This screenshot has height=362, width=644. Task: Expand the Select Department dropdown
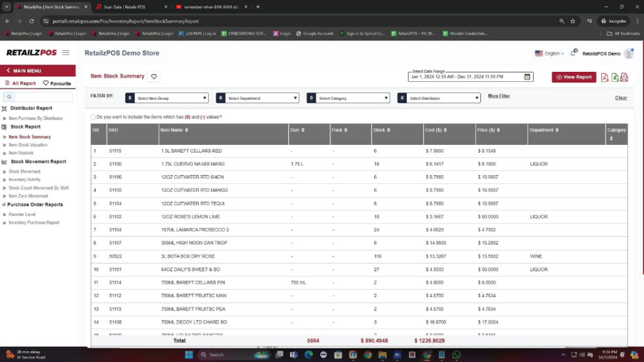click(x=257, y=98)
